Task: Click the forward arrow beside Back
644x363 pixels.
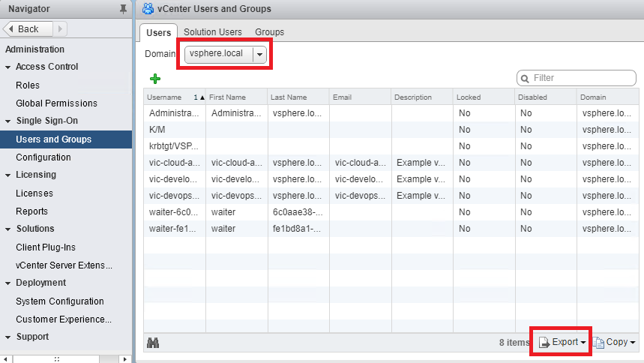Action: click(x=60, y=28)
